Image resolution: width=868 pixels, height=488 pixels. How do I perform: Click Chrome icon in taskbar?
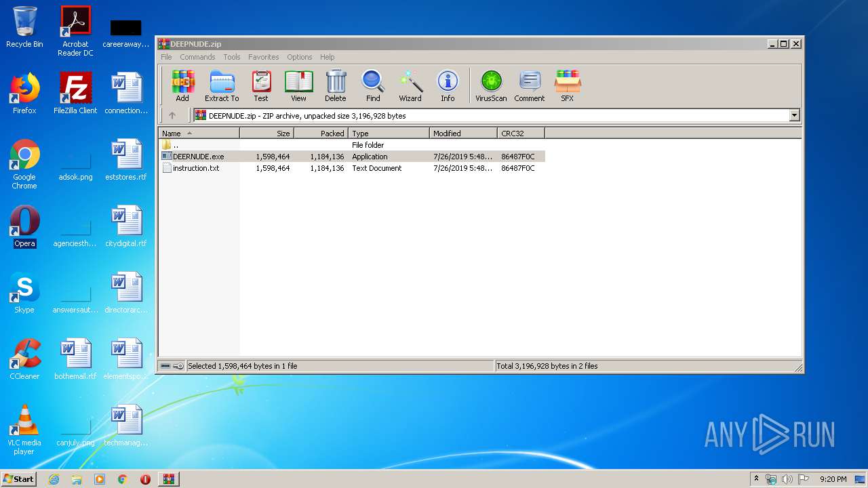123,479
